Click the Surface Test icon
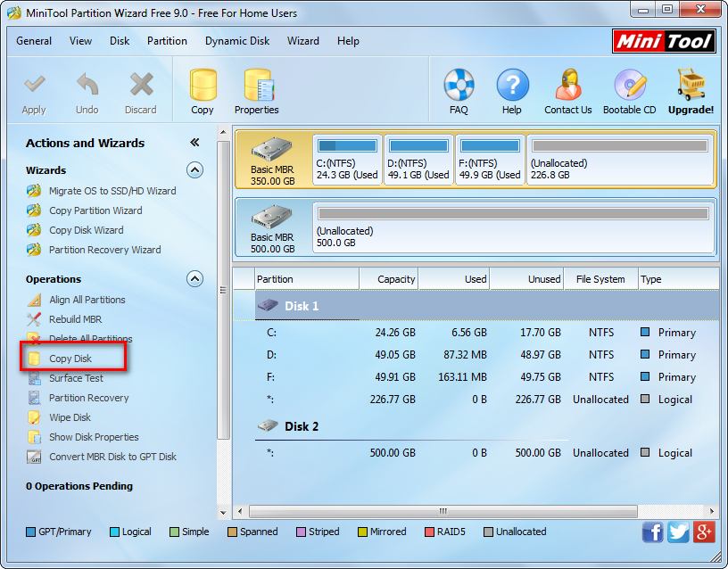 tap(35, 378)
